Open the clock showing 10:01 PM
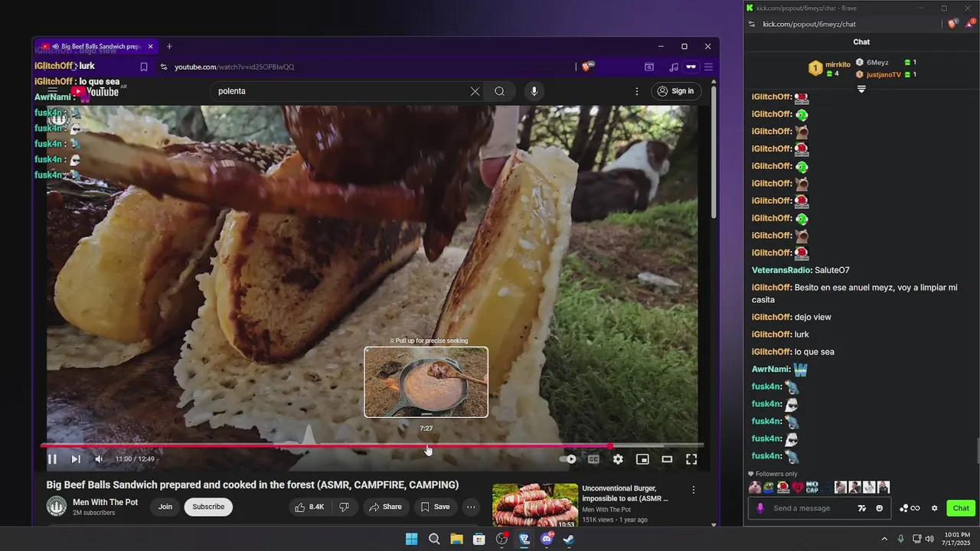 pyautogui.click(x=957, y=539)
